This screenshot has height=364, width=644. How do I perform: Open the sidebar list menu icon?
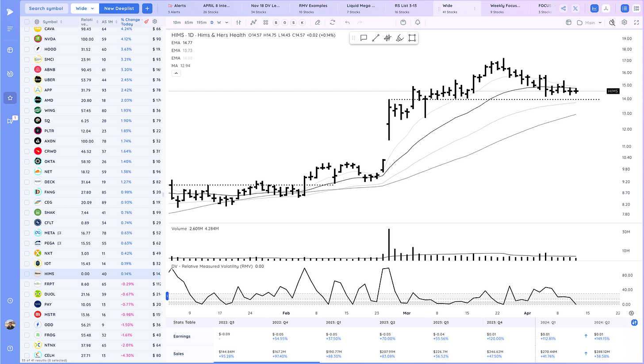pyautogui.click(x=10, y=29)
